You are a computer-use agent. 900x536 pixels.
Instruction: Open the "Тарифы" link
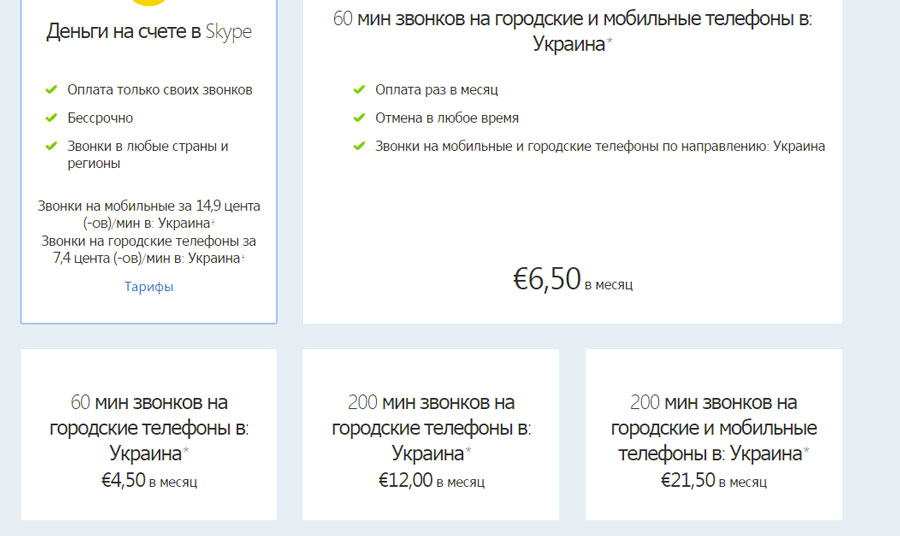point(149,287)
